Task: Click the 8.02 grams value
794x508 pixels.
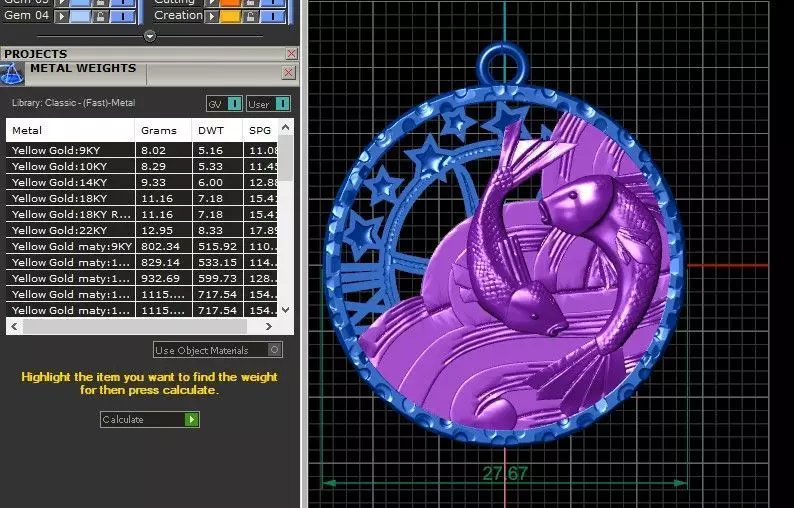Action: point(153,150)
